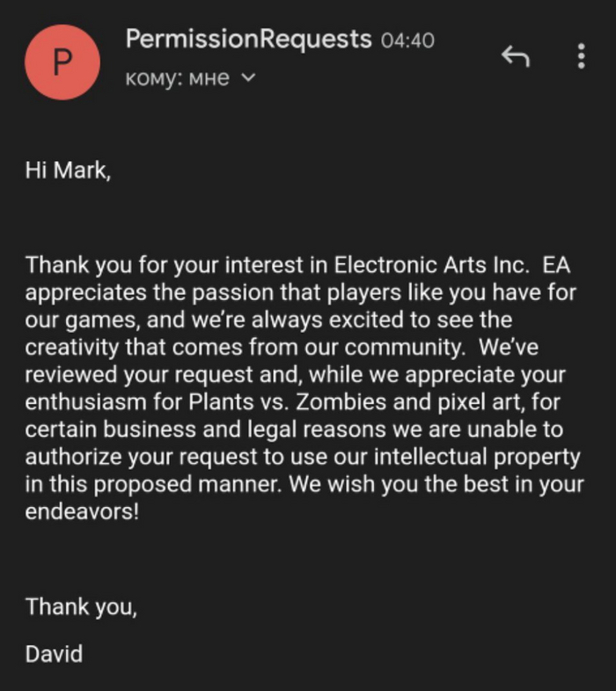Image resolution: width=616 pixels, height=691 pixels.
Task: Click the "David" signature
Action: (x=54, y=653)
